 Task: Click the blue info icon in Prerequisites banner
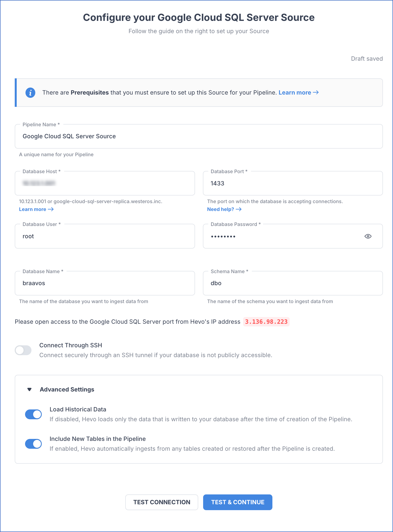(30, 93)
